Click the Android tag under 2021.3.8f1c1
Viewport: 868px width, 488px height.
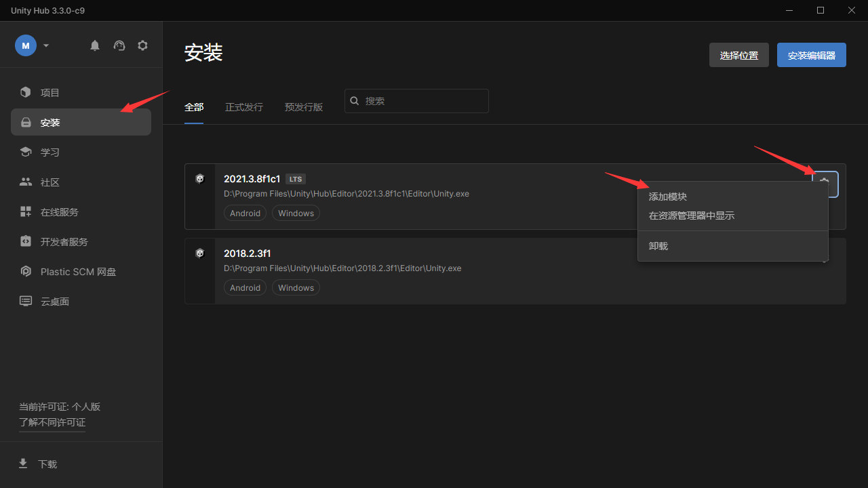tap(245, 213)
